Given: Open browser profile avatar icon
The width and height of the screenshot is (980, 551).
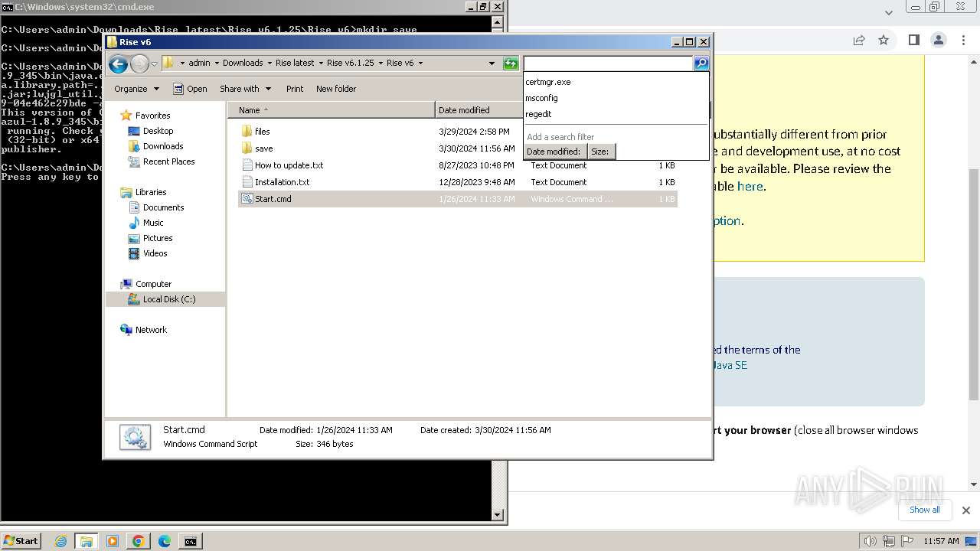Looking at the screenshot, I should (939, 40).
